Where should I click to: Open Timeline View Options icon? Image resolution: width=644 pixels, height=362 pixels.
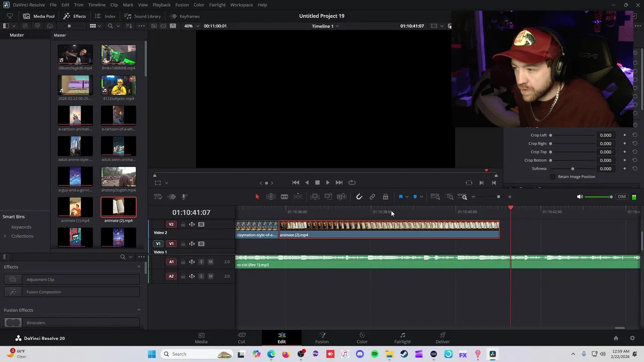[x=157, y=197]
